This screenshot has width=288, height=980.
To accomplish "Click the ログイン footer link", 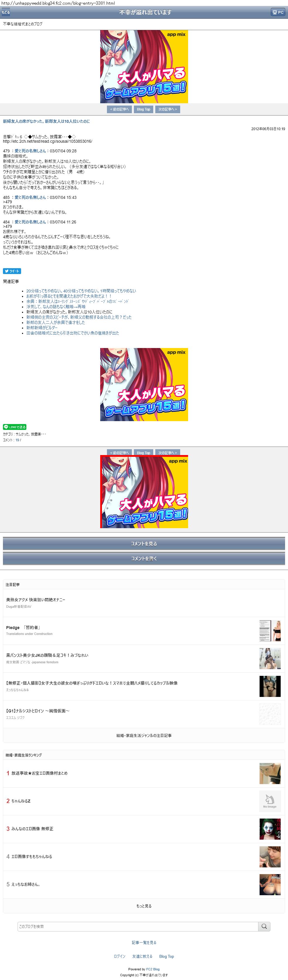I will (120, 956).
